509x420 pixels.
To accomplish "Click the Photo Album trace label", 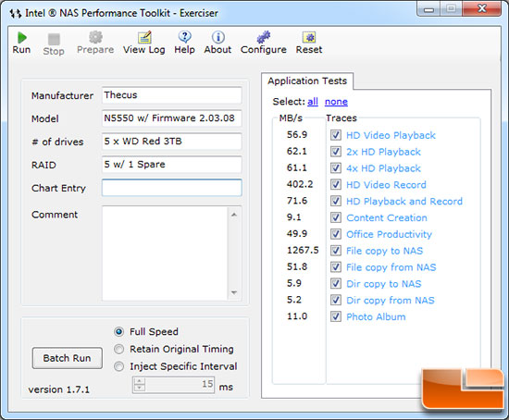I will (x=376, y=316).
